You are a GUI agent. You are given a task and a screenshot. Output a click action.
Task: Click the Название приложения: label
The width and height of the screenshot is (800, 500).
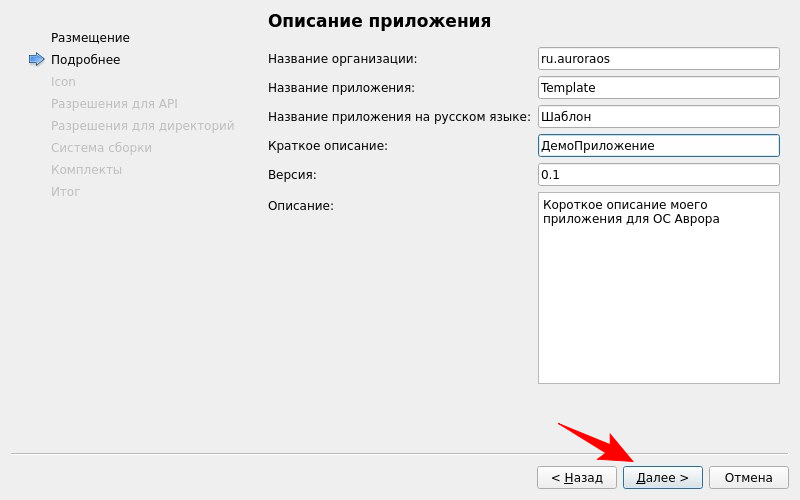pyautogui.click(x=341, y=88)
